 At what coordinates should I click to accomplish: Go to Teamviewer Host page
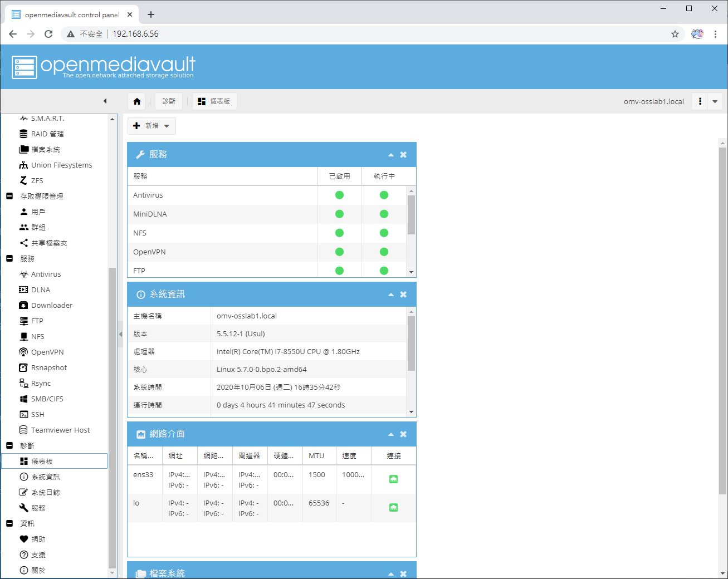tap(60, 430)
